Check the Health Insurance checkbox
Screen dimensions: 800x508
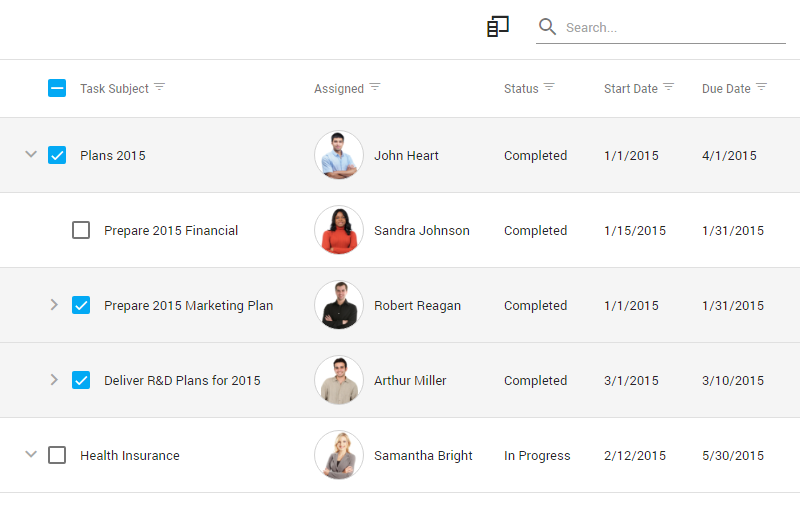pos(57,455)
